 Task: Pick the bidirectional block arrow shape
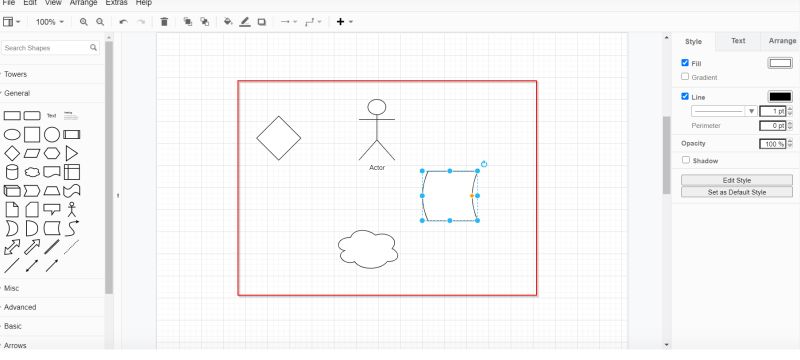pos(12,247)
